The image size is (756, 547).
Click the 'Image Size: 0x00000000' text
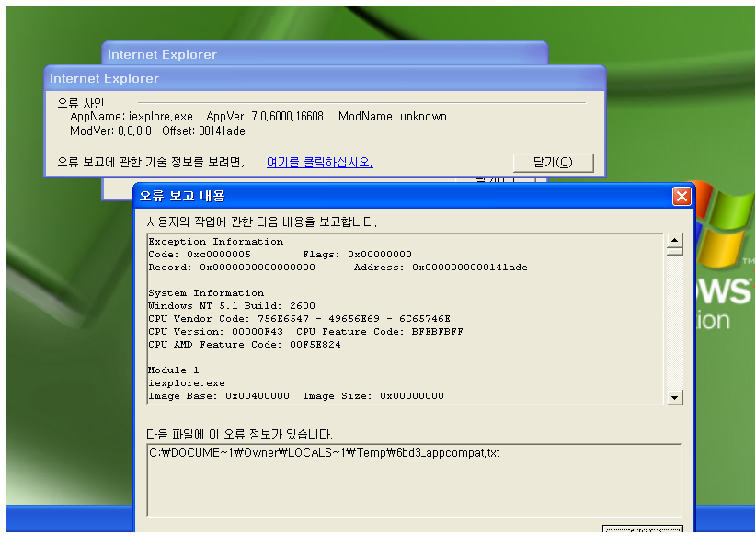[373, 396]
